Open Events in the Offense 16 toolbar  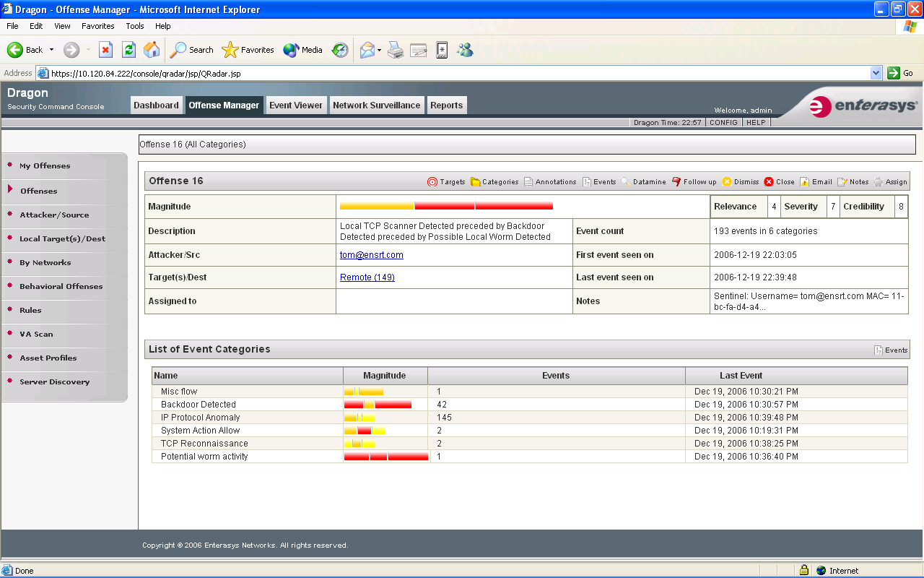599,181
